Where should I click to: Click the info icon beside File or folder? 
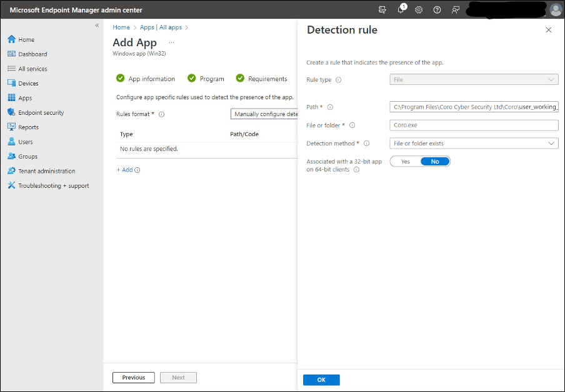[x=352, y=125]
